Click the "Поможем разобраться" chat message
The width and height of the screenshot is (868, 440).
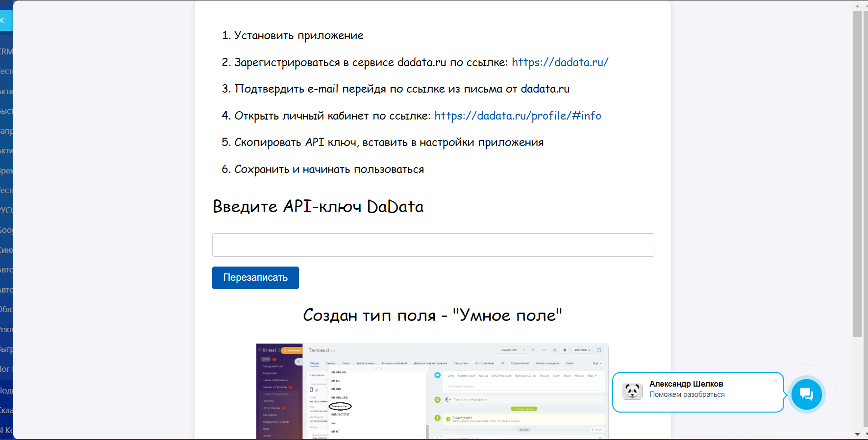pyautogui.click(x=687, y=394)
